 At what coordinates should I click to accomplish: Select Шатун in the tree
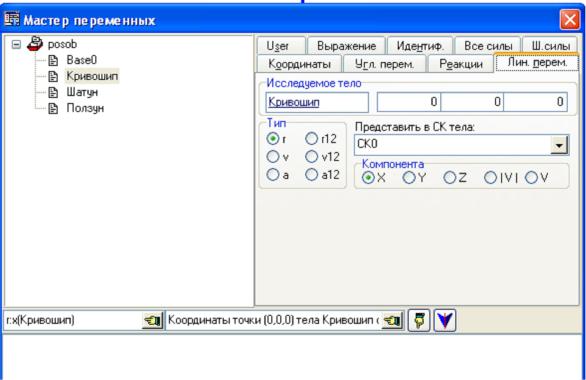(x=82, y=92)
